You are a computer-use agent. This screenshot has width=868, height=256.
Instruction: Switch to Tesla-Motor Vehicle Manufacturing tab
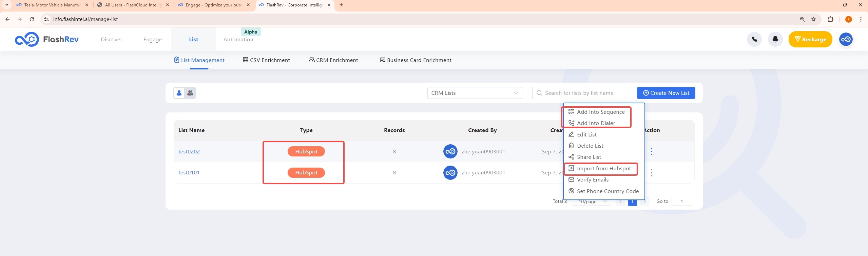53,5
